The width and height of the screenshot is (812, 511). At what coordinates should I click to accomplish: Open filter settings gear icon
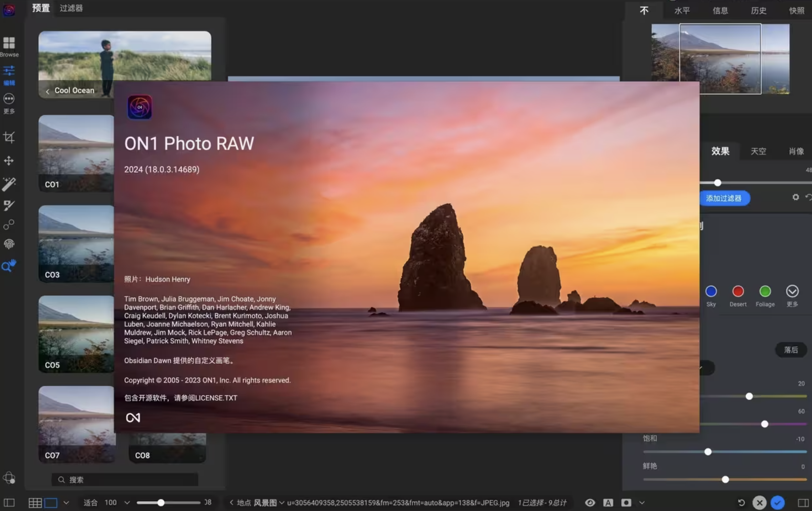[795, 197]
